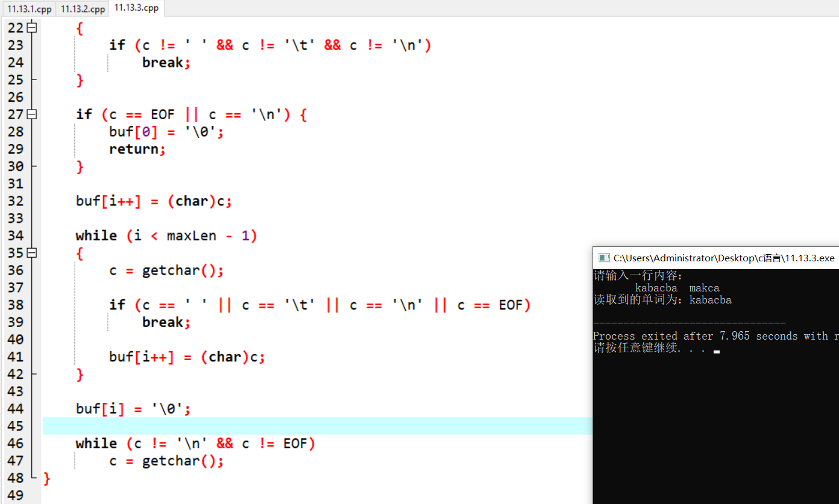This screenshot has width=839, height=504.
Task: Click console message '请按任意键继续. . .'
Action: (649, 348)
